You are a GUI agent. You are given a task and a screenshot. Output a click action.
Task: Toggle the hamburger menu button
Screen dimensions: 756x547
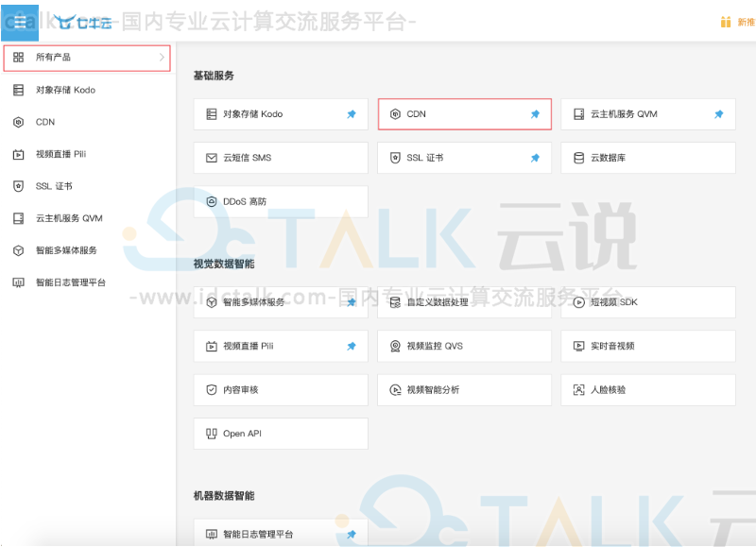[20, 23]
